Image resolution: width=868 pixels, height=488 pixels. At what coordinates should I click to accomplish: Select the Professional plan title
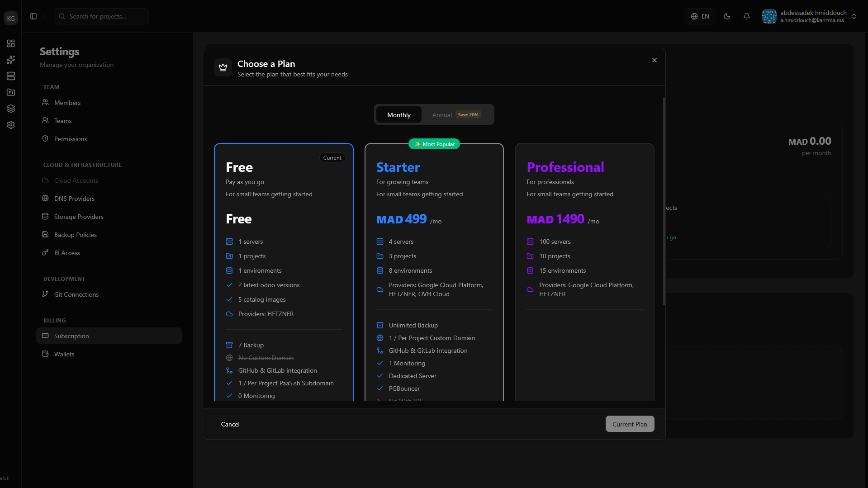pos(565,167)
